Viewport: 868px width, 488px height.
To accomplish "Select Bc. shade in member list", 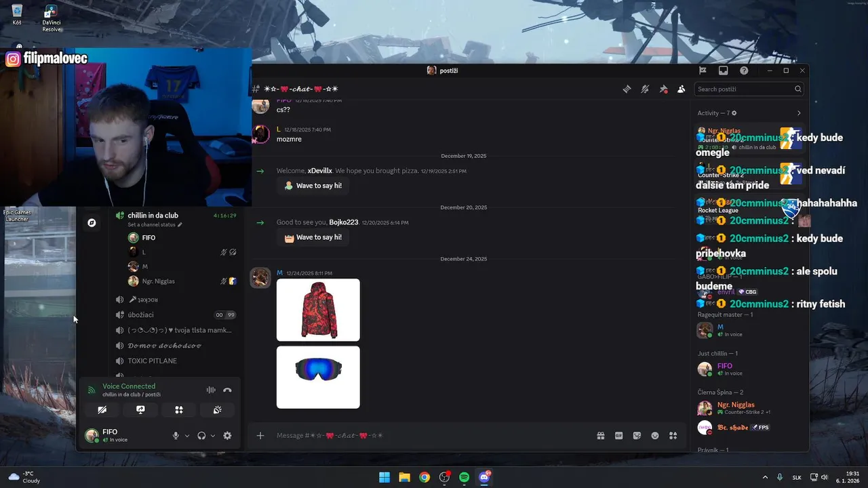I will click(749, 428).
